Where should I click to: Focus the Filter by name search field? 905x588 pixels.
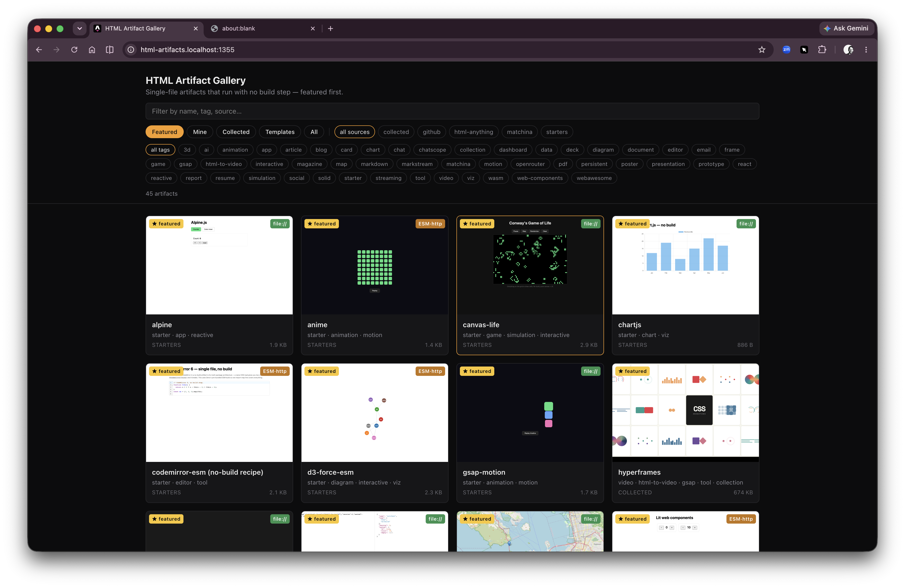pyautogui.click(x=452, y=111)
